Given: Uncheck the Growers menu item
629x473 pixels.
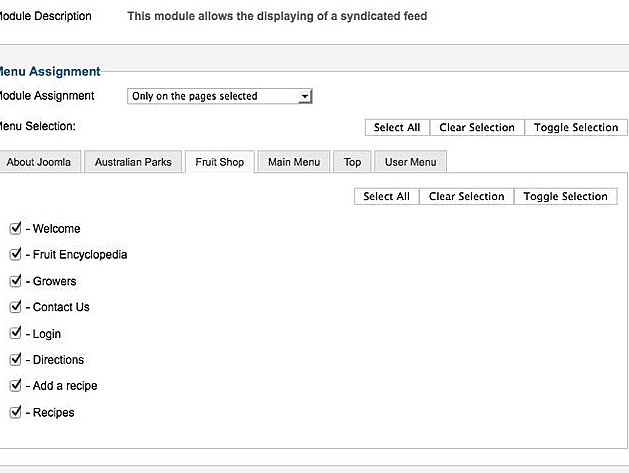Looking at the screenshot, I should click(x=15, y=281).
